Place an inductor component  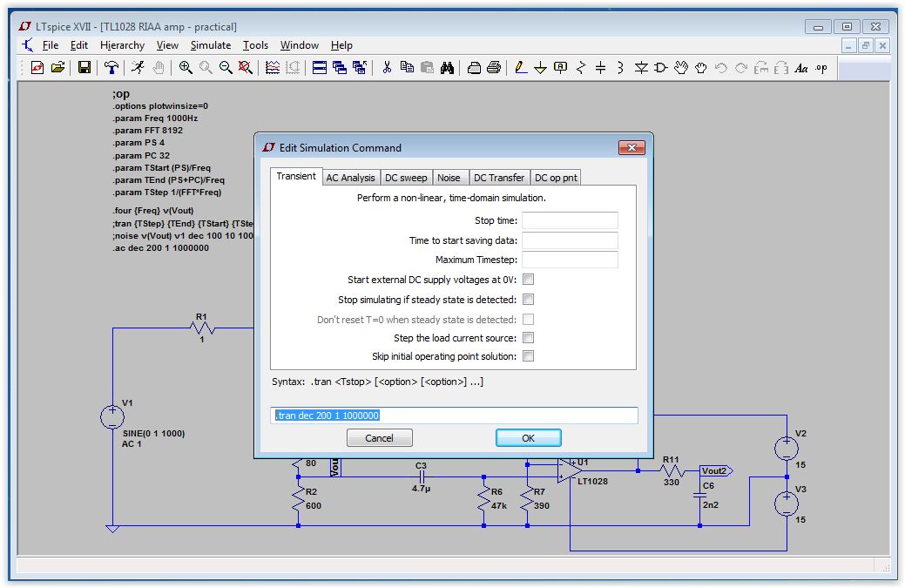point(620,68)
